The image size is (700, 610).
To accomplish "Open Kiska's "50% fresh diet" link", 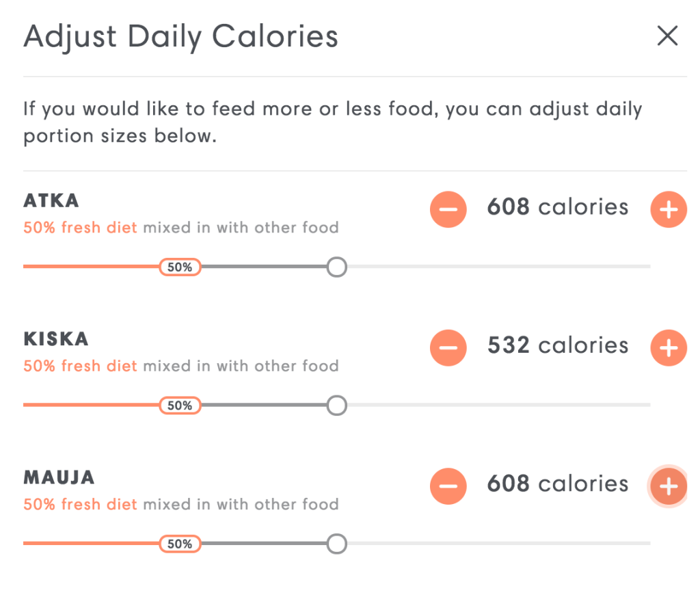I will pos(80,366).
